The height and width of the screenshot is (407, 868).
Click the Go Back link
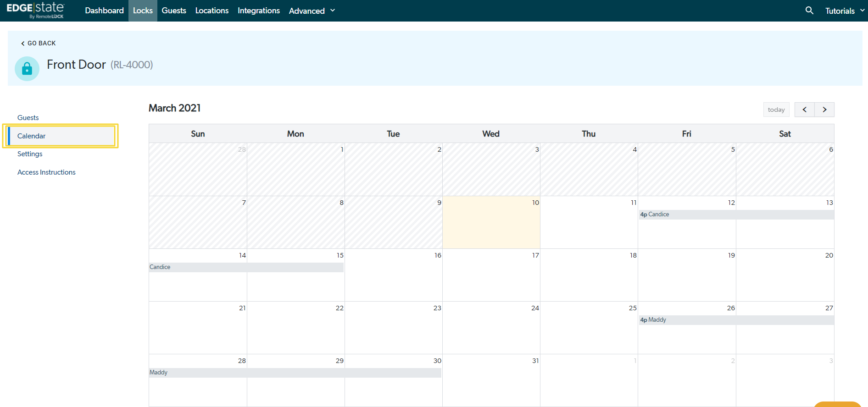click(x=39, y=43)
